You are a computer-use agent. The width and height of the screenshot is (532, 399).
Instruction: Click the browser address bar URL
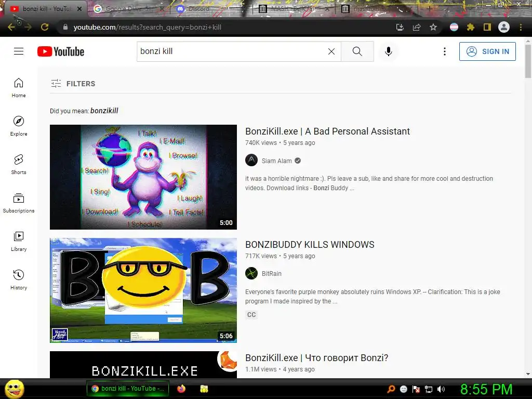tap(147, 27)
